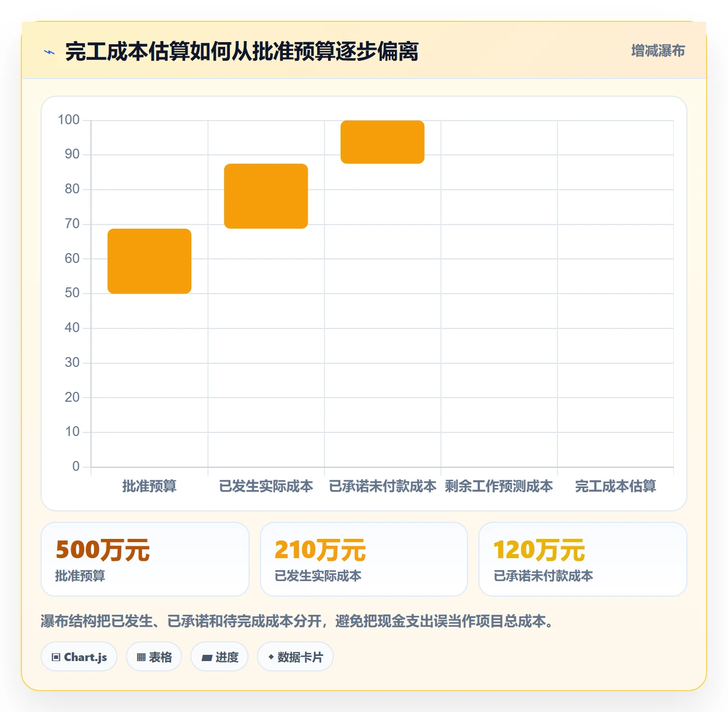Click the 进度 tag chip
Screen dimensions: 728x712
(x=219, y=657)
